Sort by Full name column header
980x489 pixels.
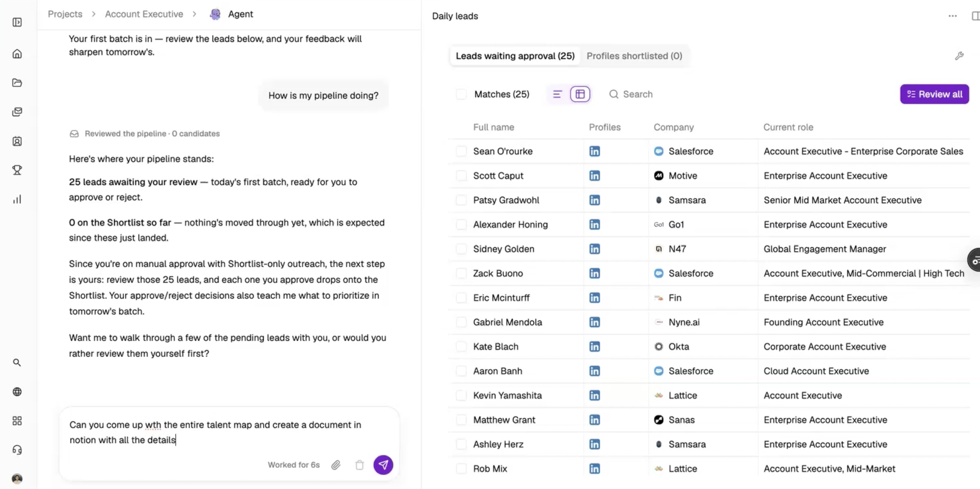coord(494,127)
